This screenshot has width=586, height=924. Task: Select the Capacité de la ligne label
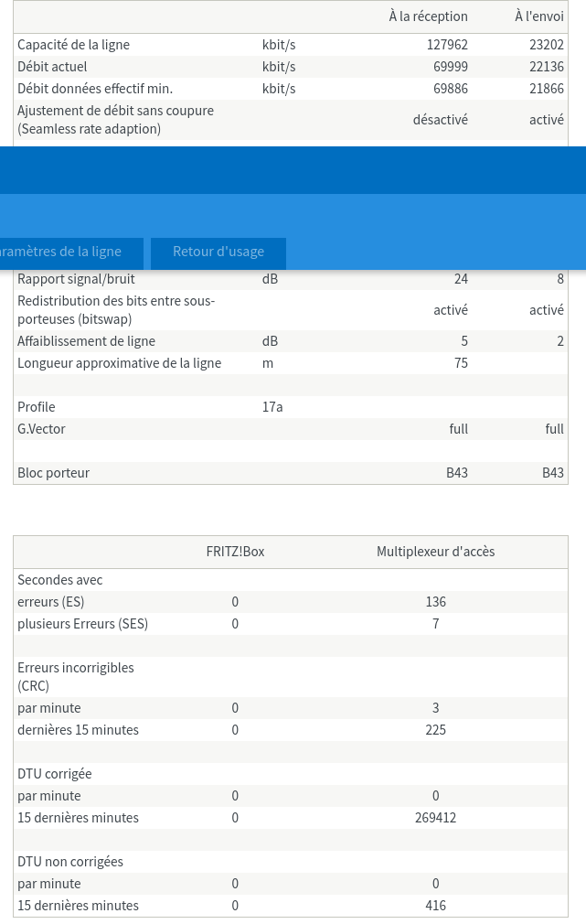coord(74,45)
